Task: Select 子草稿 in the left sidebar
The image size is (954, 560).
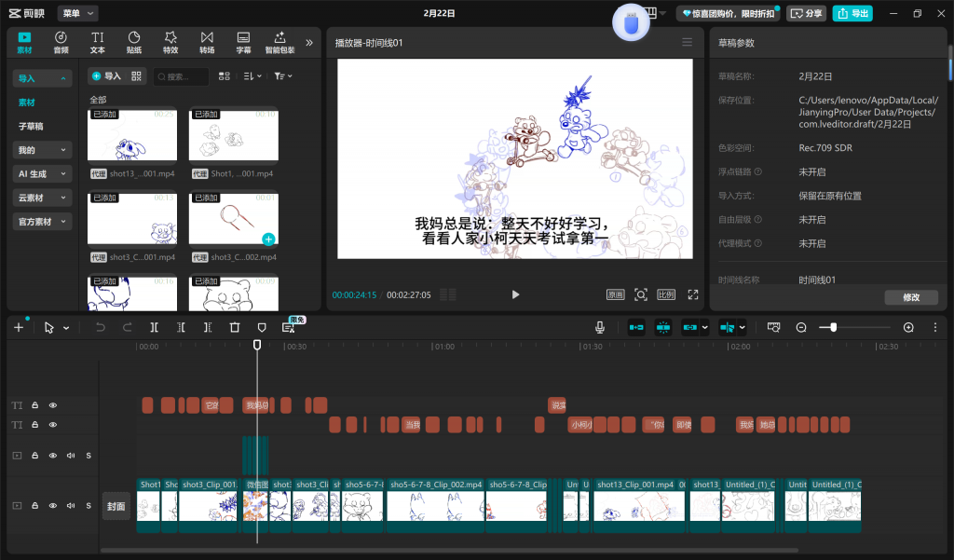Action: pyautogui.click(x=31, y=126)
